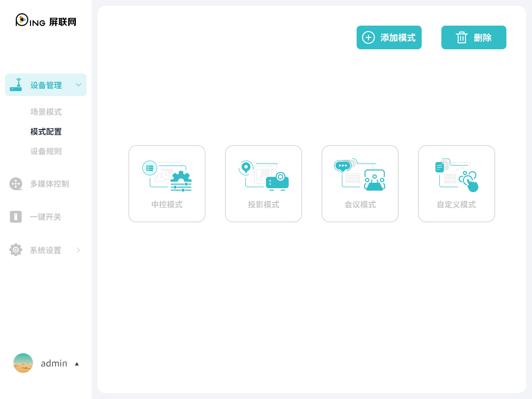The width and height of the screenshot is (532, 399).
Task: Click the 中控模式 gear illustration icon
Action: [x=167, y=176]
